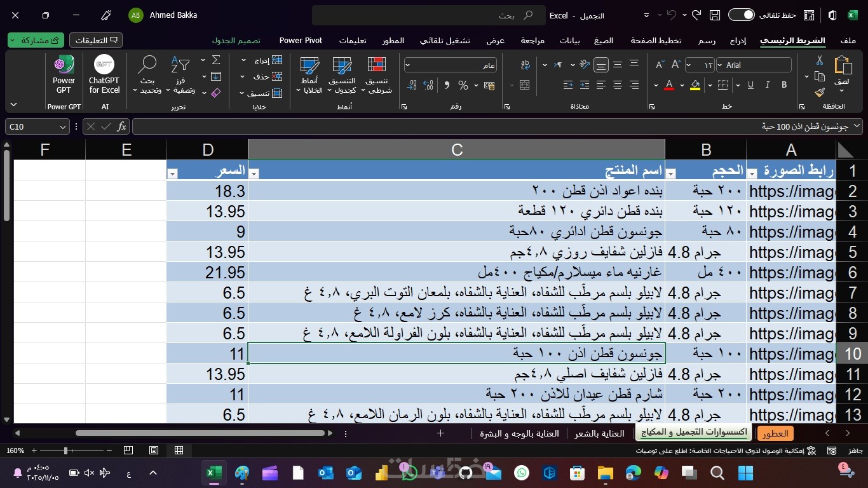Click the fill color yellow swatch

(x=695, y=85)
